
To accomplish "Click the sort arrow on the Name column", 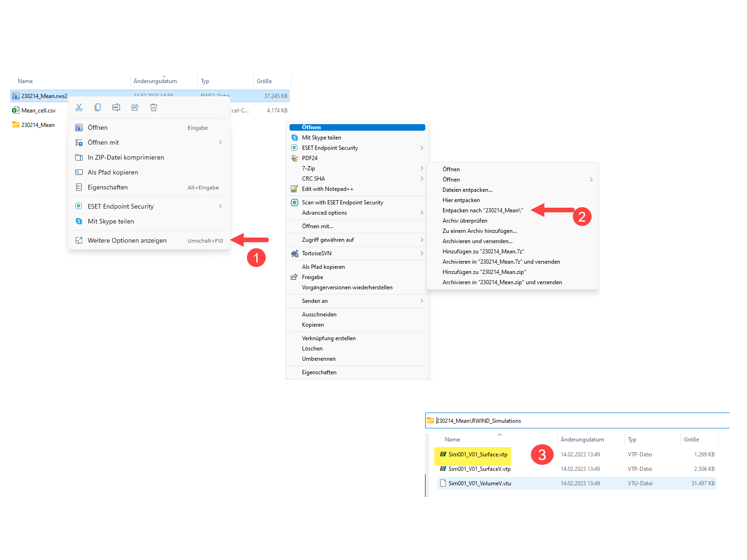I will [x=500, y=434].
